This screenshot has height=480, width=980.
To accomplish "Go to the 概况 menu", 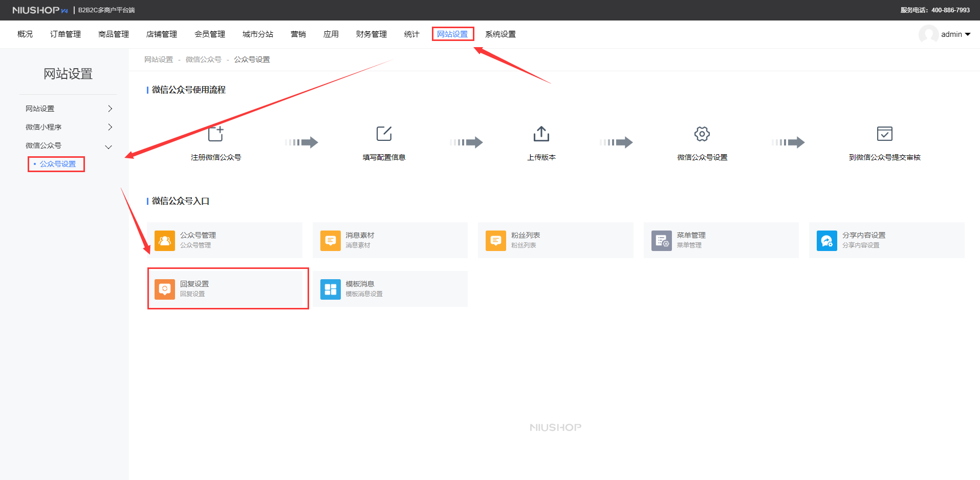I will coord(25,34).
